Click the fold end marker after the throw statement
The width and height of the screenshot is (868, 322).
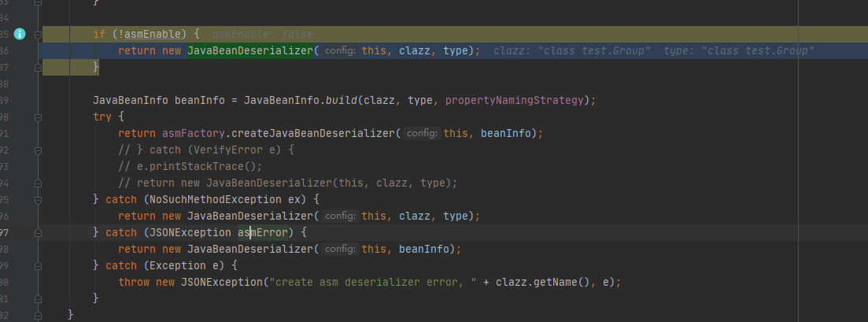click(38, 298)
